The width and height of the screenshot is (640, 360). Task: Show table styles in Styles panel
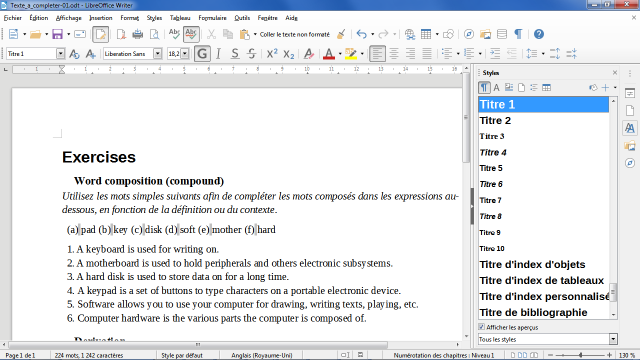click(546, 88)
